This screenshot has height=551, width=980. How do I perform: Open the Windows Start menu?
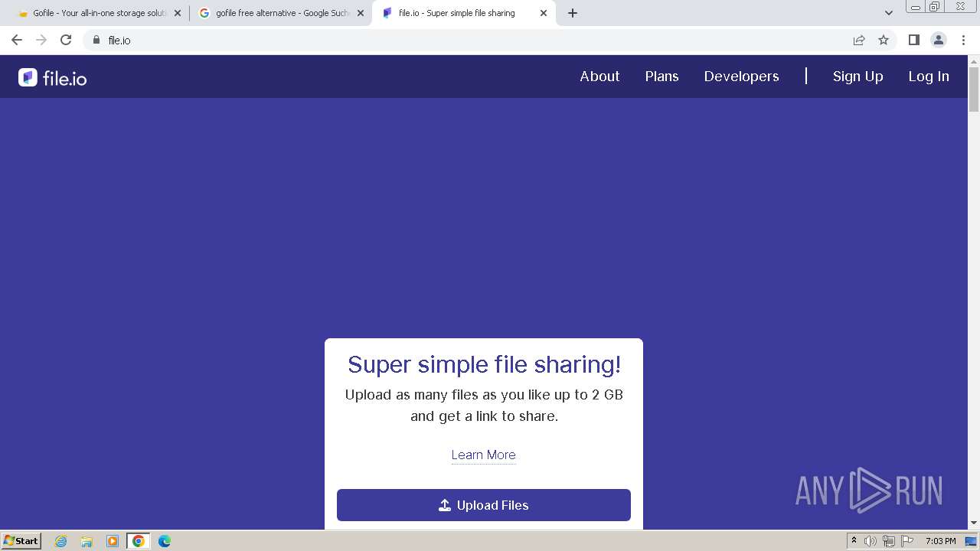pos(21,540)
